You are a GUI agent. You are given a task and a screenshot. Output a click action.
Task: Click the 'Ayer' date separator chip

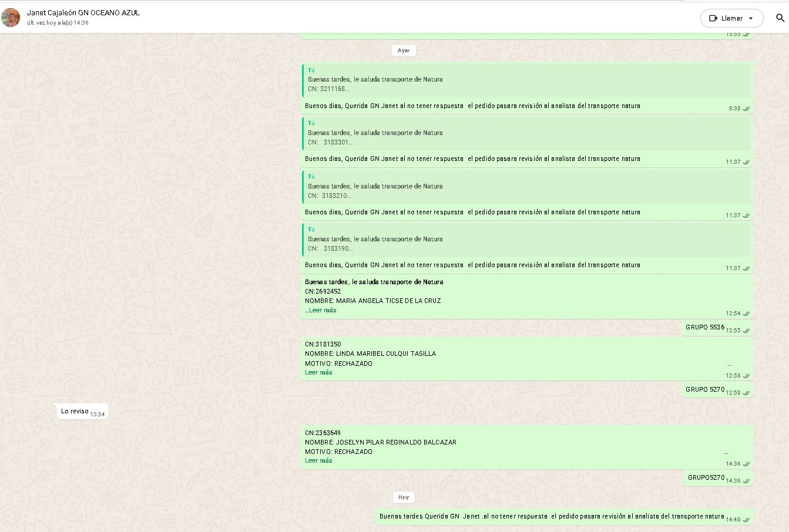click(x=404, y=50)
